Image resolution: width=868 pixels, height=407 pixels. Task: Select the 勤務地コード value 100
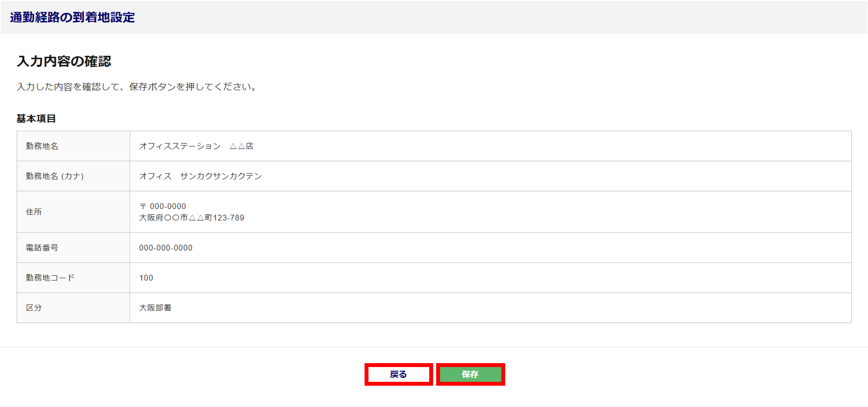click(x=146, y=278)
